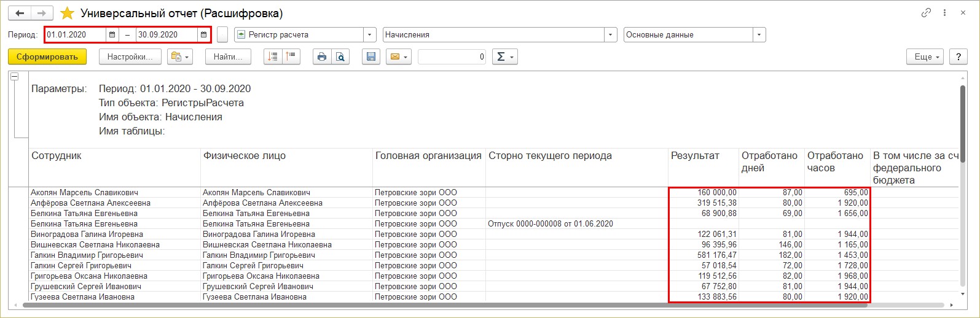Copy link to report icon
Viewport: 980px width, 318px height.
(x=926, y=13)
